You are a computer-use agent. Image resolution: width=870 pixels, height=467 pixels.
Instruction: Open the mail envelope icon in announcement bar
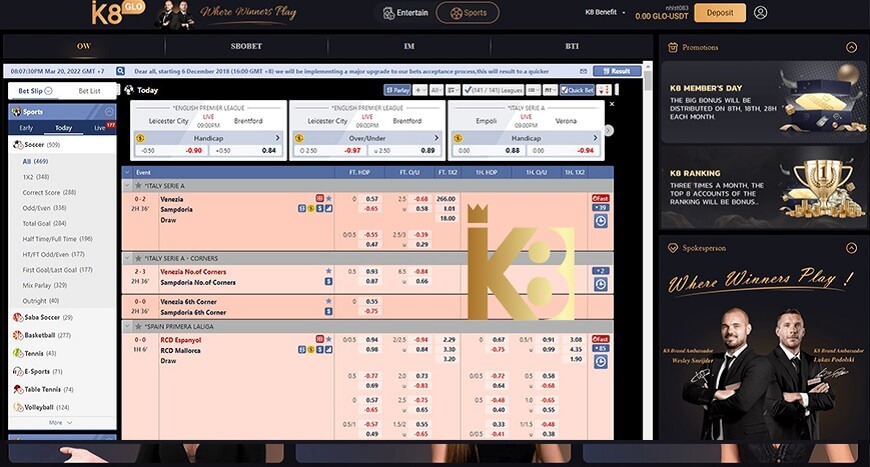[x=583, y=71]
